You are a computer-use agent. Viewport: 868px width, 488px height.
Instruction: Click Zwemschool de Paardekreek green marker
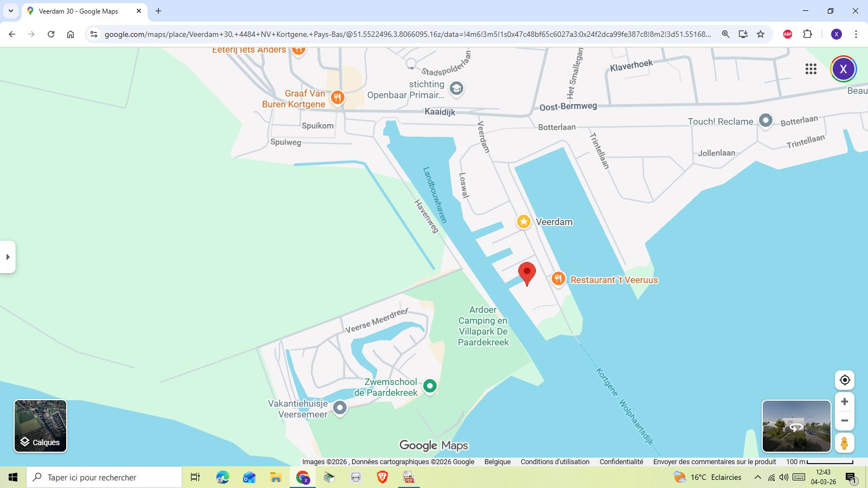[430, 386]
